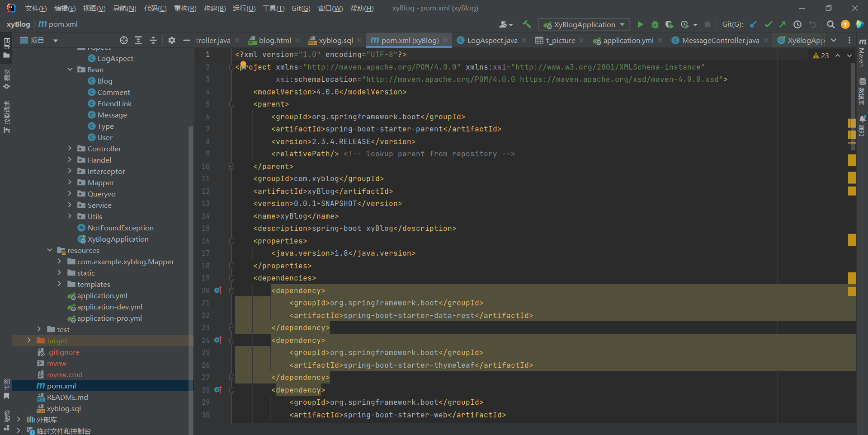Open the XyBlogApplication run configuration dropdown
The width and height of the screenshot is (868, 435).
coord(584,24)
